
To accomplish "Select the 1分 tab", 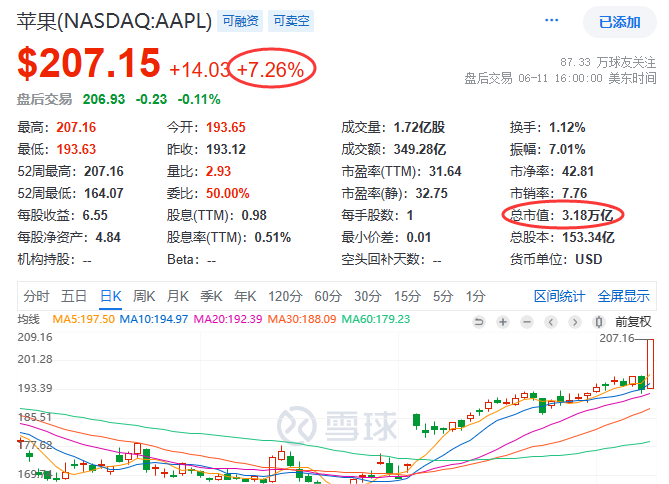I will (475, 296).
